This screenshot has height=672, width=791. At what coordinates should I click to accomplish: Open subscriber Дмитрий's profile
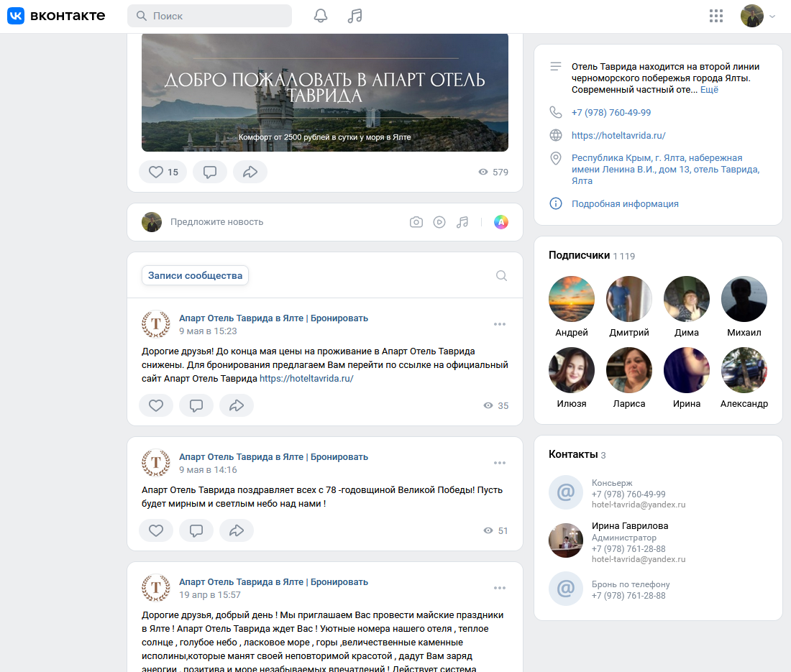pyautogui.click(x=629, y=299)
